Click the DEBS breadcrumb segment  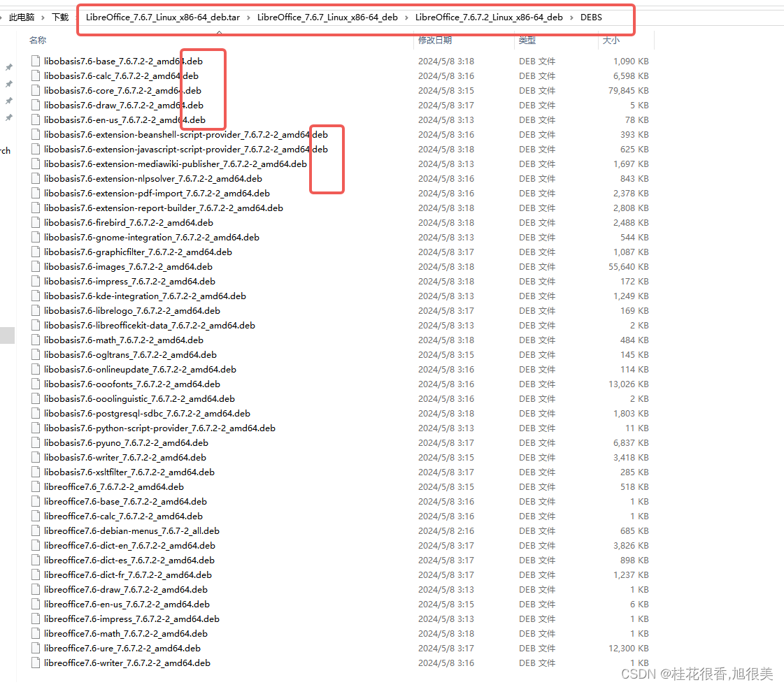591,17
